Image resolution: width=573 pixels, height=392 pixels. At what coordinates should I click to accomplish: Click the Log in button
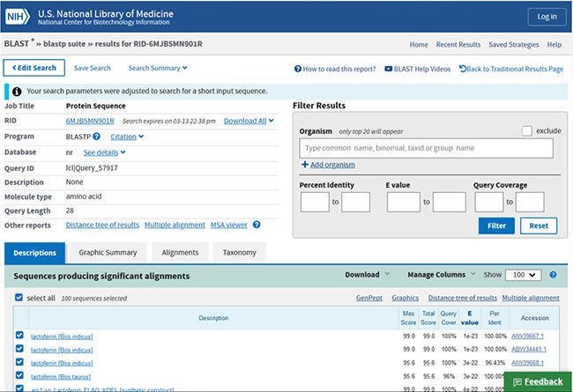click(x=547, y=17)
